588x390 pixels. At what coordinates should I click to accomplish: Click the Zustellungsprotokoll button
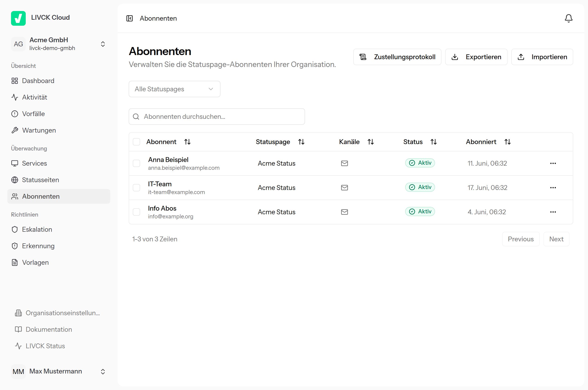pyautogui.click(x=397, y=57)
